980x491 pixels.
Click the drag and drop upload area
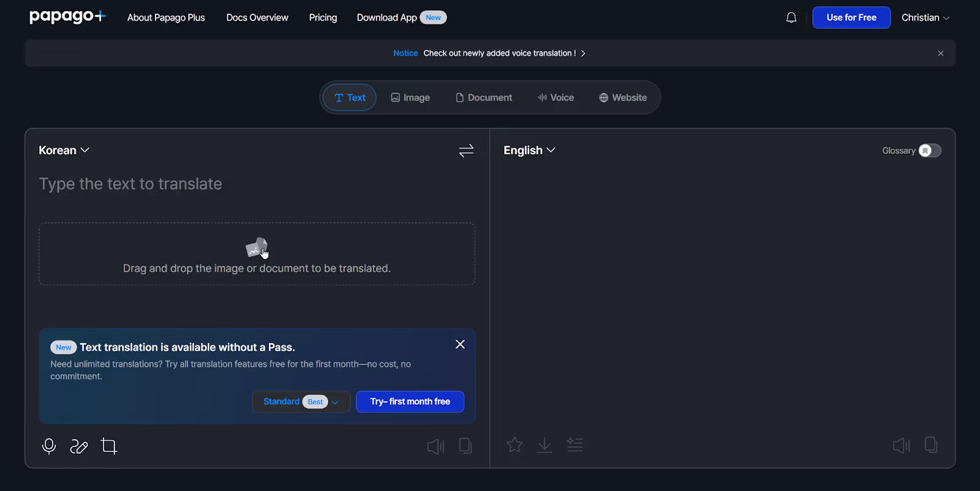pyautogui.click(x=257, y=254)
